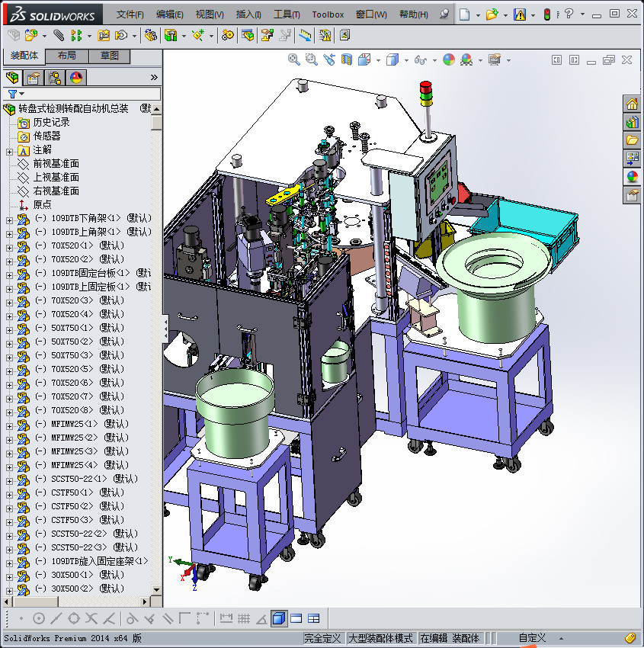Open the Edit Appearance color ball
The width and height of the screenshot is (644, 648).
[x=449, y=59]
